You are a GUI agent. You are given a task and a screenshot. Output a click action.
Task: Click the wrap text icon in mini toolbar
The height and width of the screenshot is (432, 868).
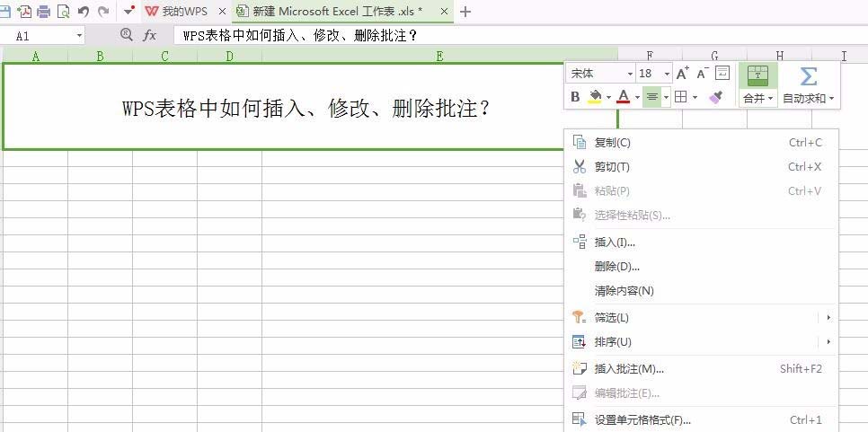[x=722, y=73]
